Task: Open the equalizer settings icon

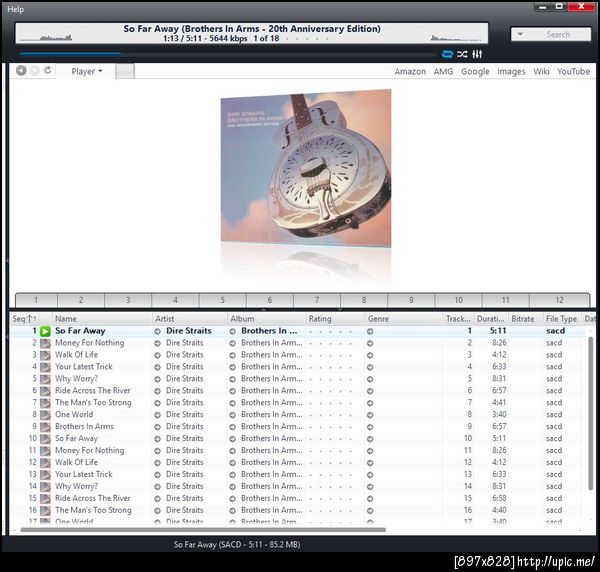Action: click(477, 54)
